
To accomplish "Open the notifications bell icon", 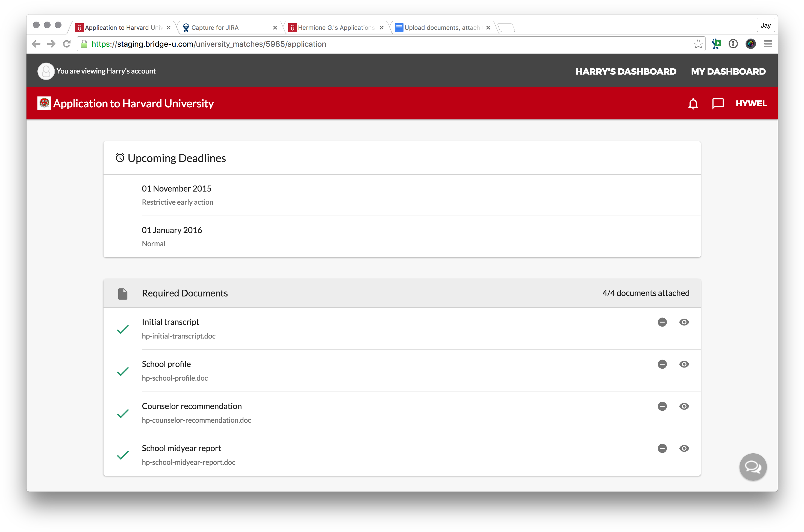I will tap(693, 104).
